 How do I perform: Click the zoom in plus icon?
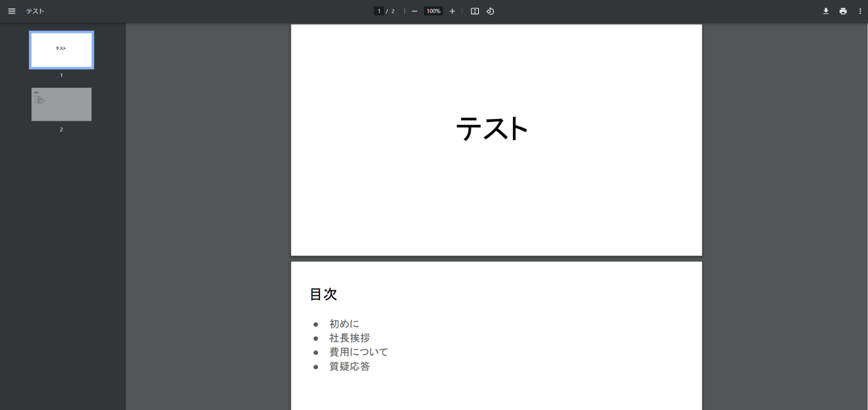452,11
